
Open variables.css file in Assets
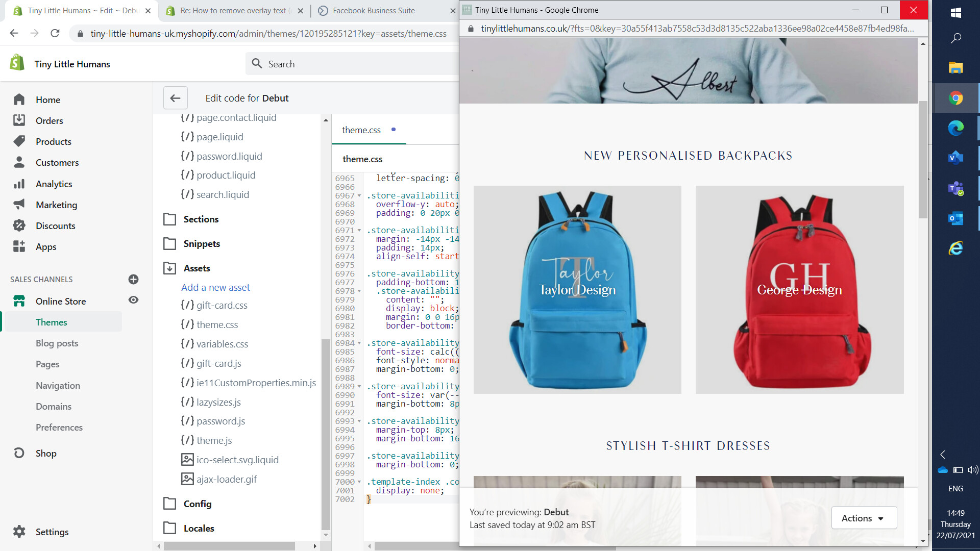[x=222, y=344]
